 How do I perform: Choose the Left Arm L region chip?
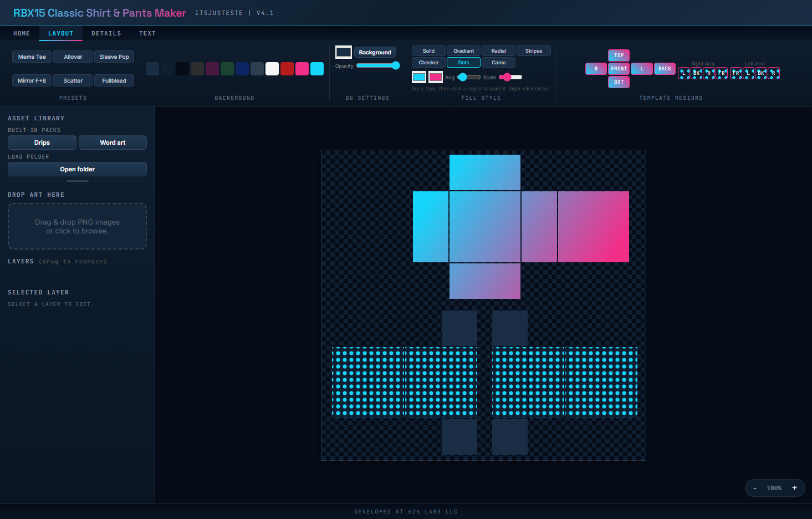(748, 73)
